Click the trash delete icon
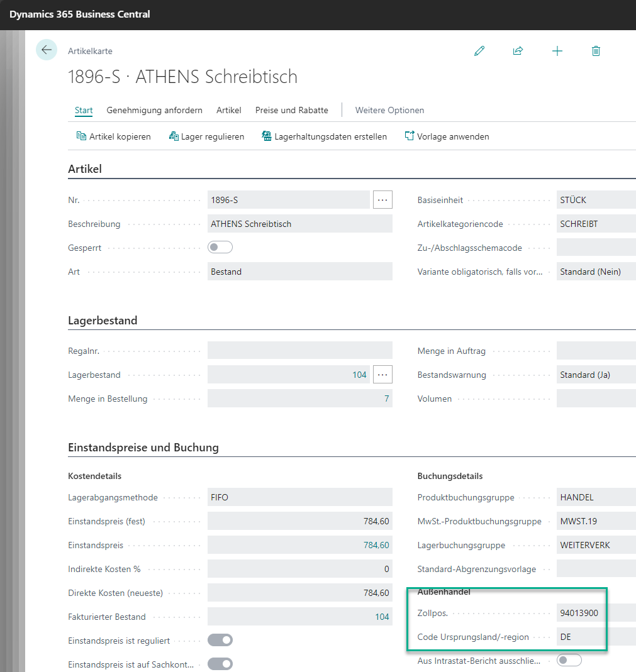The height and width of the screenshot is (672, 636). (596, 51)
